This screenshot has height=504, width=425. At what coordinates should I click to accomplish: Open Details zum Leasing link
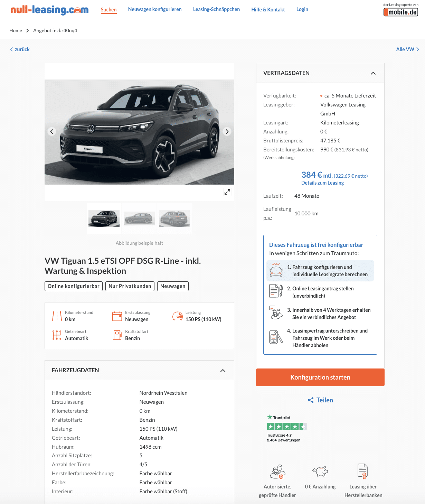(322, 183)
